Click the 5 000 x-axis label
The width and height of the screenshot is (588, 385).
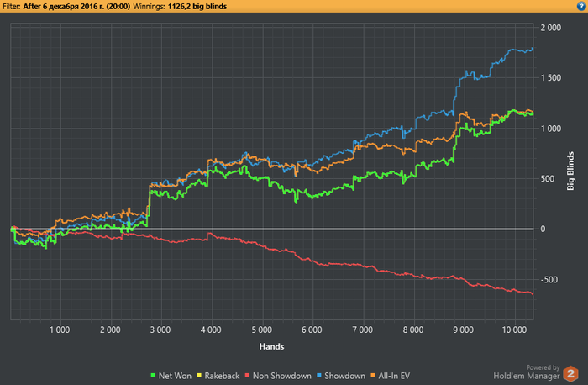262,330
